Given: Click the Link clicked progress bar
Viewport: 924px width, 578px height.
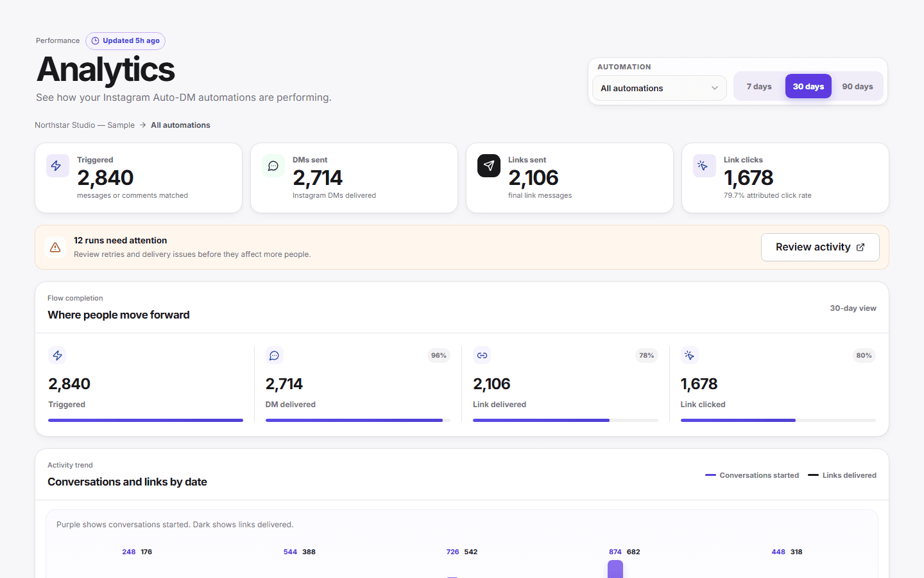Looking at the screenshot, I should coord(778,421).
